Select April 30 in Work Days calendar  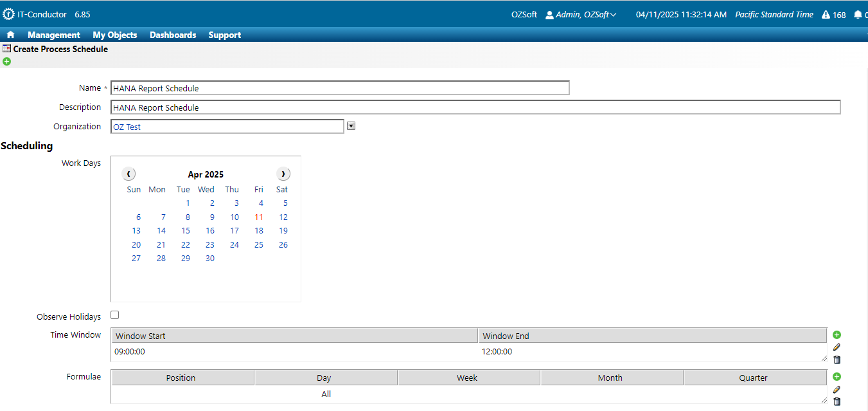210,259
